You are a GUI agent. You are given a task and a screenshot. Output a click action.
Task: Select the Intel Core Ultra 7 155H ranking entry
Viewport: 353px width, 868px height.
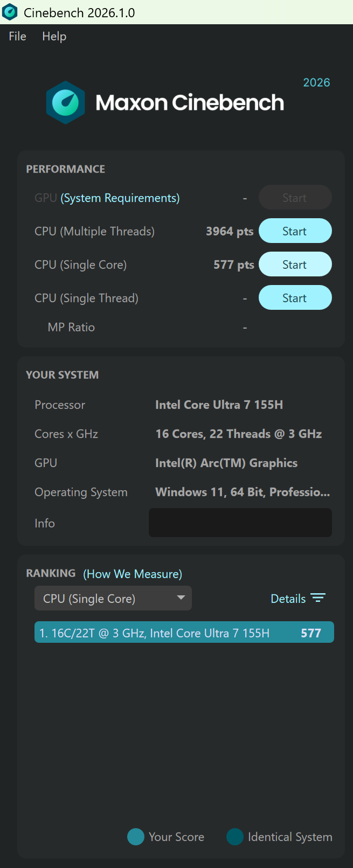pyautogui.click(x=184, y=633)
